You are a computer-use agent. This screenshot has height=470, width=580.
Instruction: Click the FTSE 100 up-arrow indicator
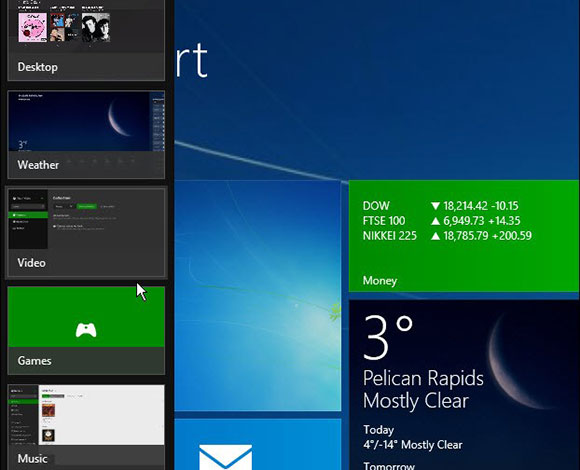[435, 221]
